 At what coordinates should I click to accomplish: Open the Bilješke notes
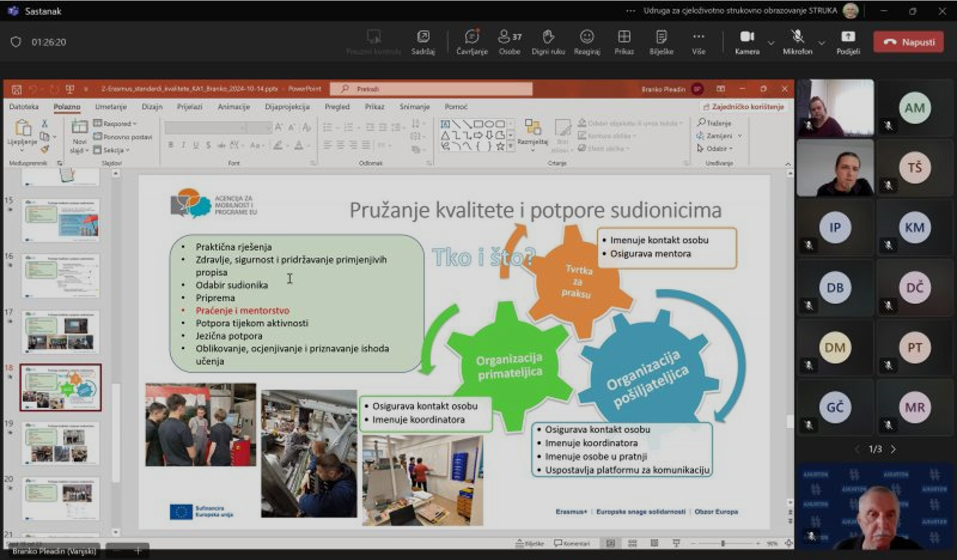(x=661, y=42)
